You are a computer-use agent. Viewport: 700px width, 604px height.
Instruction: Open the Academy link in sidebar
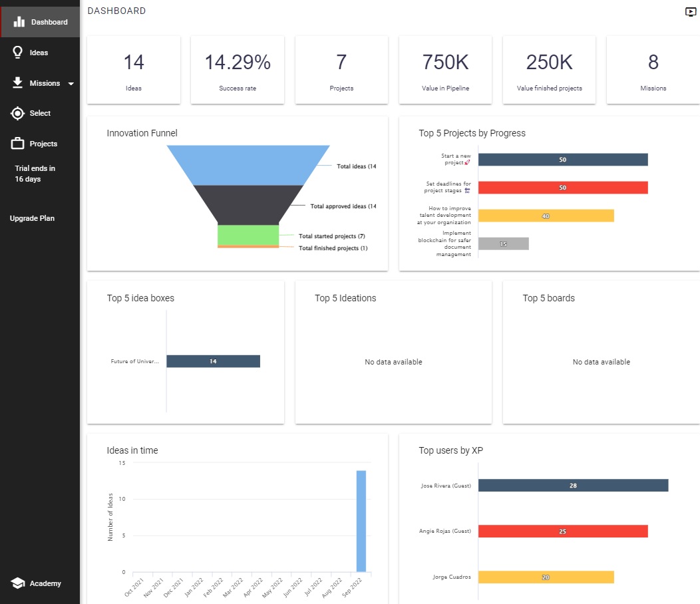coord(45,583)
